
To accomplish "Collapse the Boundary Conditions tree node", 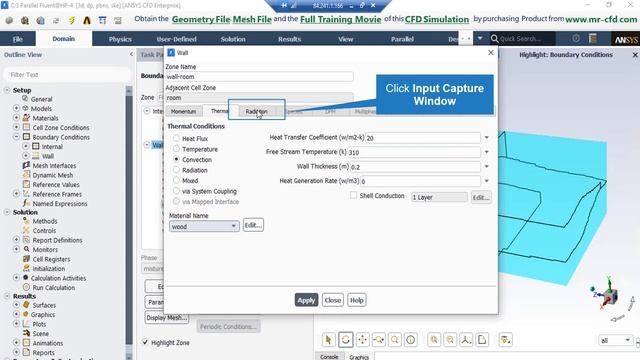I will pyautogui.click(x=16, y=137).
